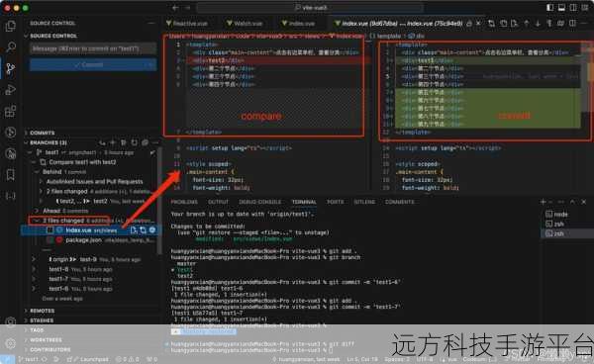Select the 2 files changed row under Ahead
Screen dimensions: 594x364
coord(91,221)
